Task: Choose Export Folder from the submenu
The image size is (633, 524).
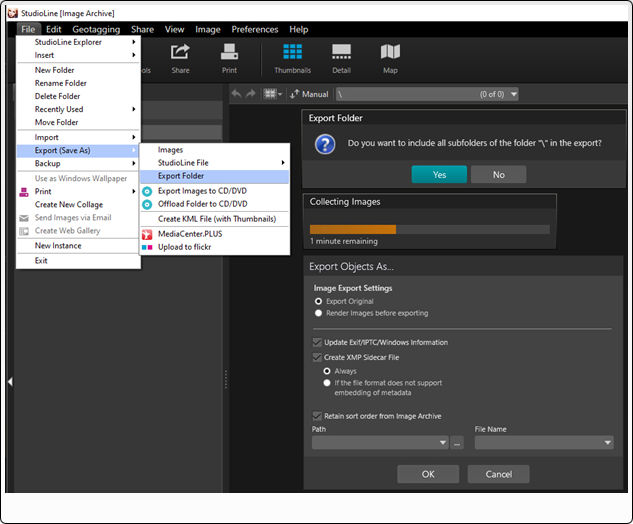Action: point(181,176)
